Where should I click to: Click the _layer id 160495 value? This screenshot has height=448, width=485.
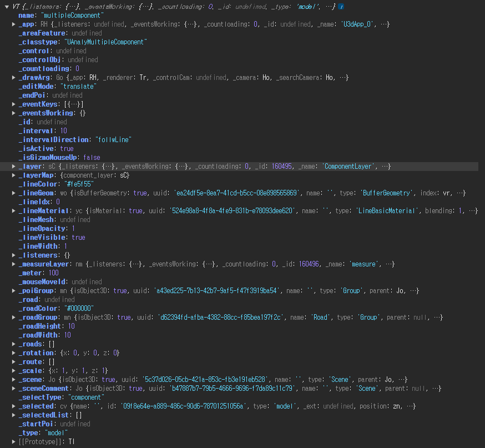282,166
